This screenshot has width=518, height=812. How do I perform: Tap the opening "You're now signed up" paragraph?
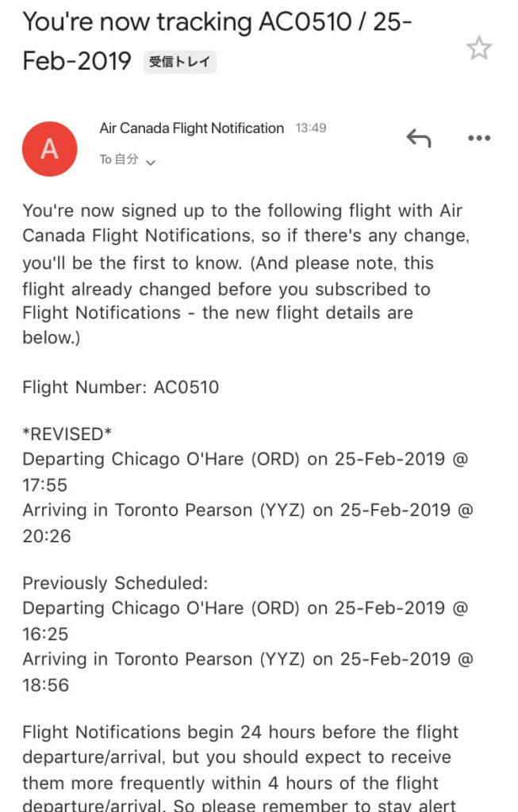(x=246, y=274)
